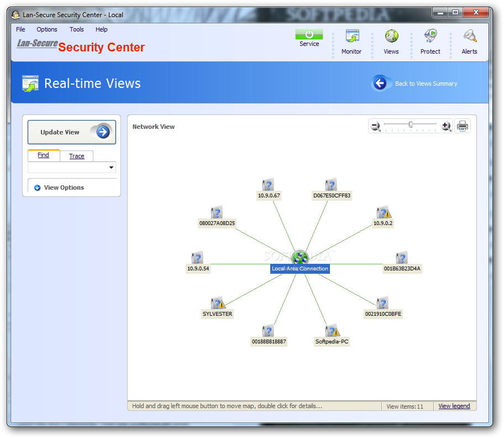Select the 001B63B23D4A device icon
Image resolution: width=504 pixels, height=438 pixels.
(x=402, y=258)
